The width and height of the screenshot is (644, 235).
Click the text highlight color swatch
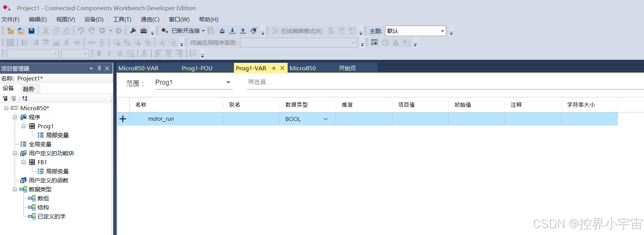tap(130, 54)
